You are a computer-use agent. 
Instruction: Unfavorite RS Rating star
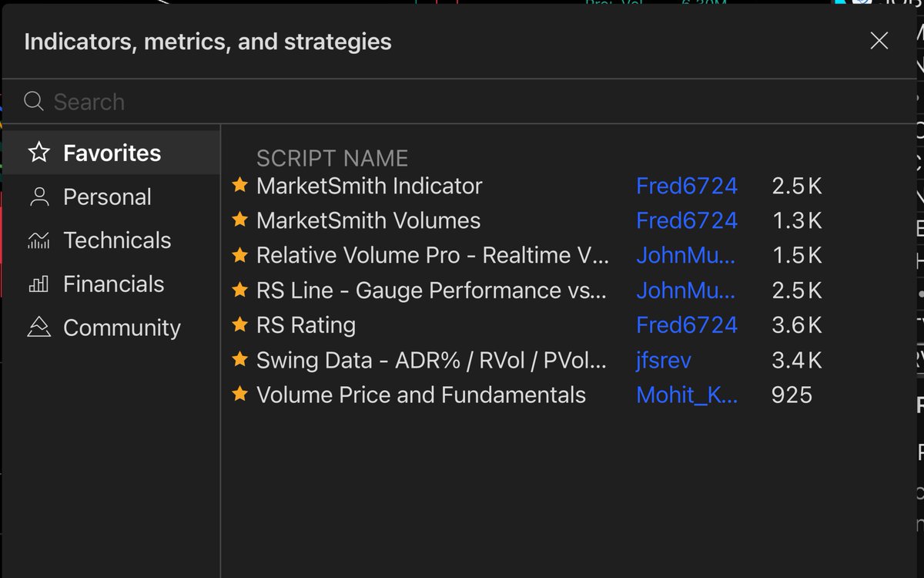coord(240,324)
